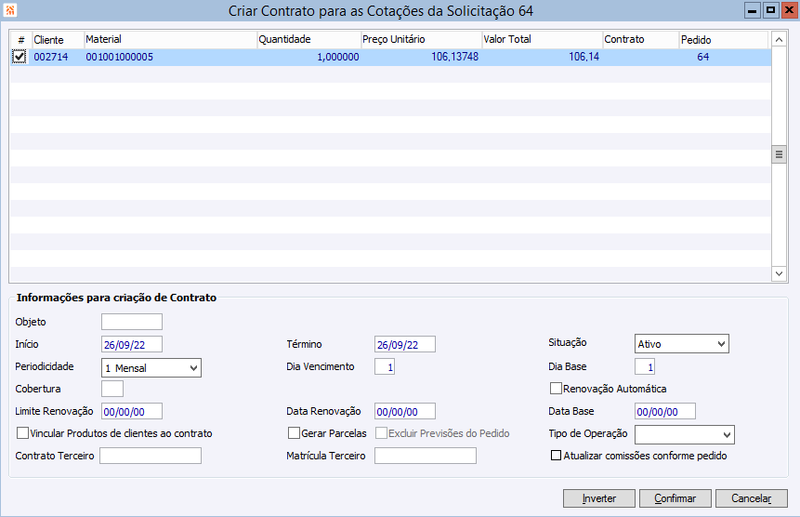Click the grid scrollbar up arrow
Screen dimensions: 800x517
(x=779, y=39)
